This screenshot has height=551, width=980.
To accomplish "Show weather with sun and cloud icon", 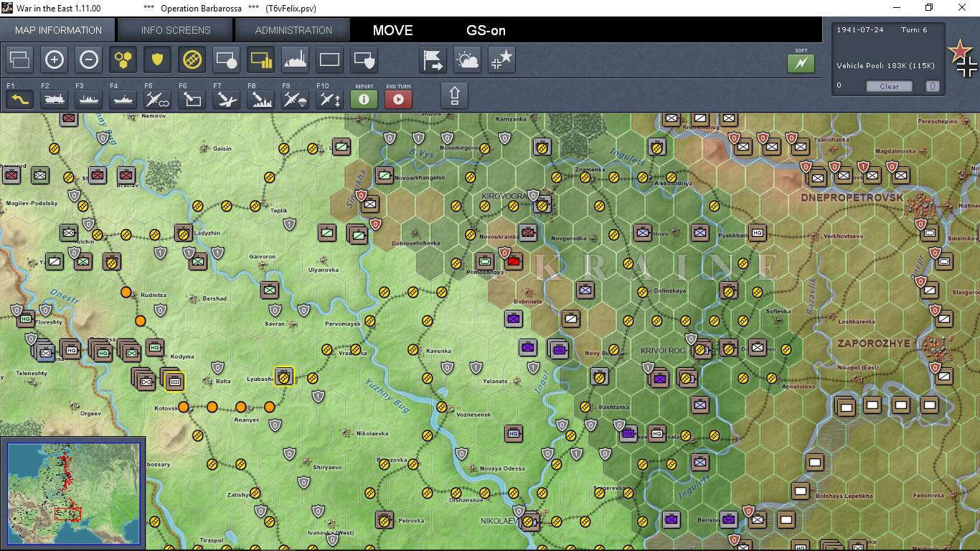I will 468,60.
